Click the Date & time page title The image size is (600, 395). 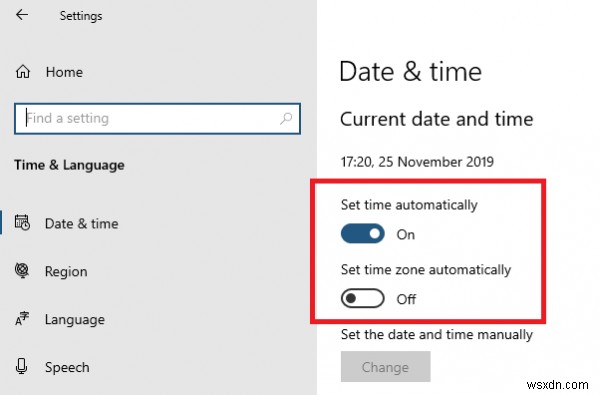point(410,72)
